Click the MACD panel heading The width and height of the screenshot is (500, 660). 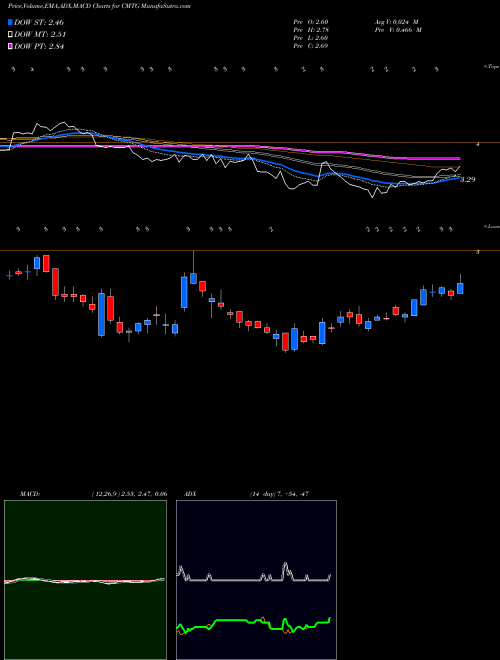(x=29, y=494)
